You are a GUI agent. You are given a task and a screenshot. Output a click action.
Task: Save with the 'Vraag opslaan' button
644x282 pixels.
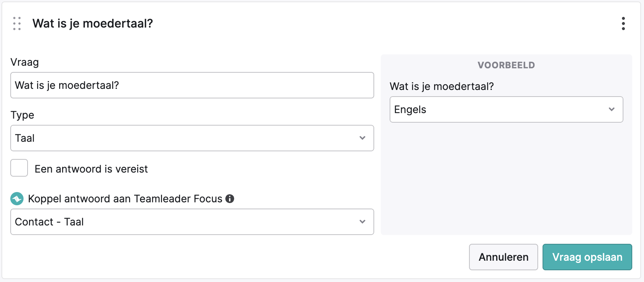pos(587,257)
